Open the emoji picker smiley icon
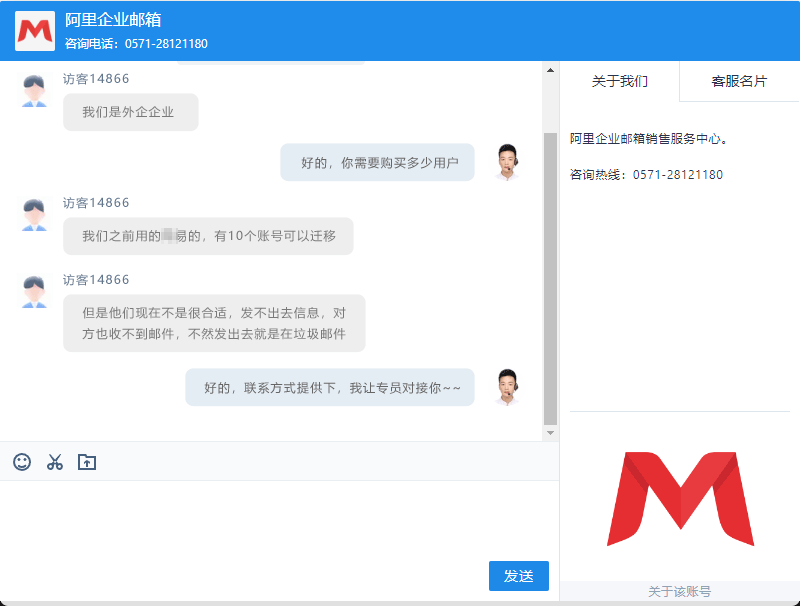The height and width of the screenshot is (606, 800). [22, 462]
